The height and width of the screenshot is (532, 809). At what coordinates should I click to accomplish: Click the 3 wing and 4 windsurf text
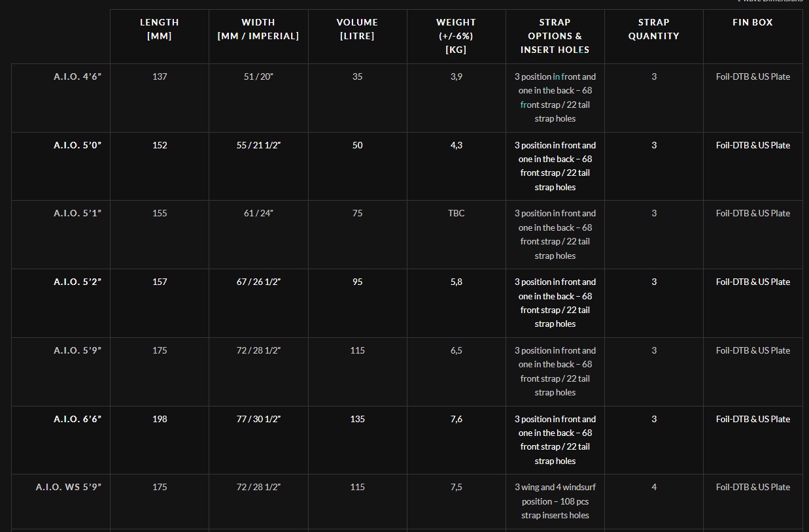[x=555, y=487]
